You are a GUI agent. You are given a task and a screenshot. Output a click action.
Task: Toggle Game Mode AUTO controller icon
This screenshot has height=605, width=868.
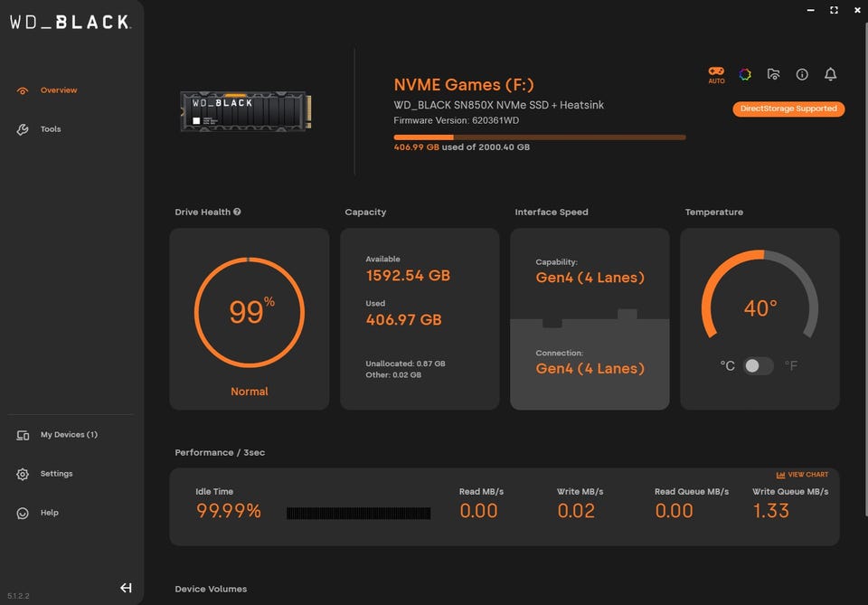pyautogui.click(x=716, y=75)
